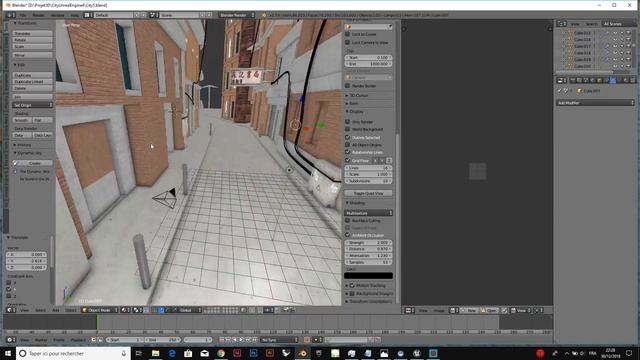Screen dimensions: 640x360
Task: Click the timeline play button
Action: click(241, 340)
